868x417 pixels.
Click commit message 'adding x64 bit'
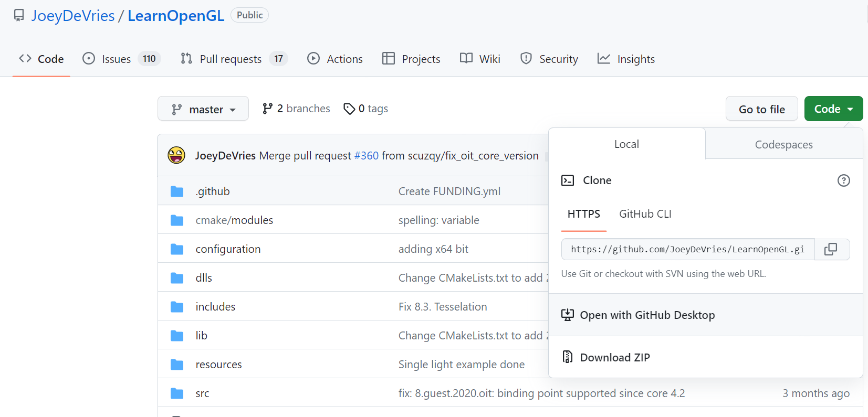pyautogui.click(x=433, y=249)
